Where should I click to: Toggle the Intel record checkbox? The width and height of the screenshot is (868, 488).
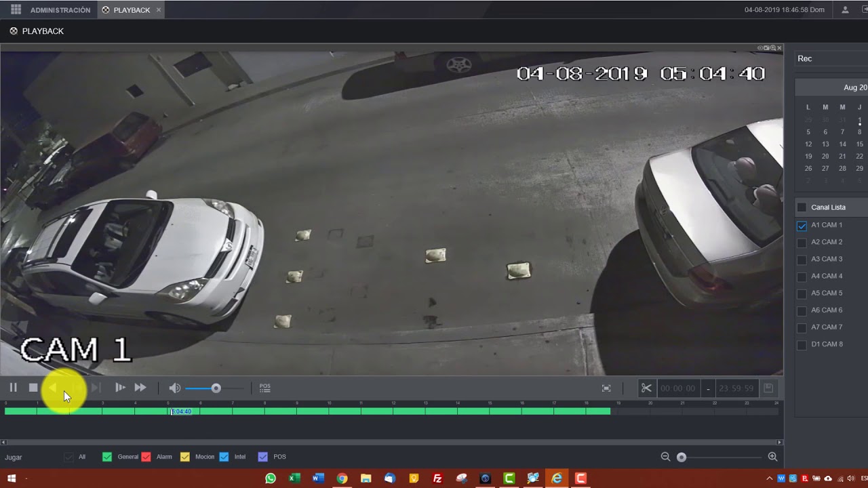tap(224, 457)
